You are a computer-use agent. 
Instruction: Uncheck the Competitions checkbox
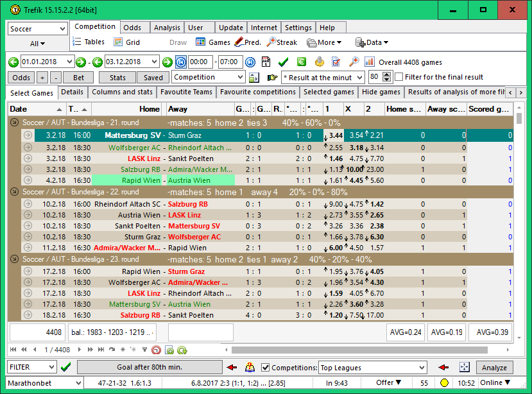click(266, 368)
